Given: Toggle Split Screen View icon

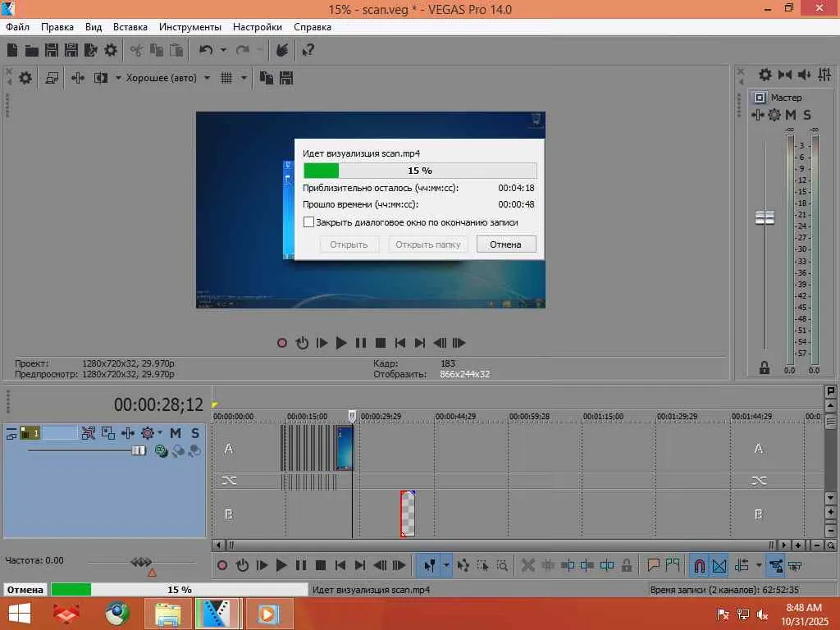Looking at the screenshot, I should (x=101, y=78).
